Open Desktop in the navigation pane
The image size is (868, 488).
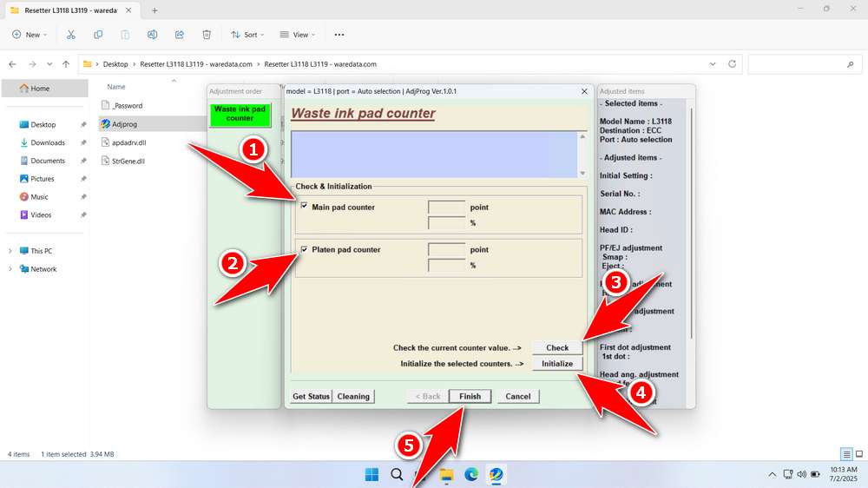point(45,125)
